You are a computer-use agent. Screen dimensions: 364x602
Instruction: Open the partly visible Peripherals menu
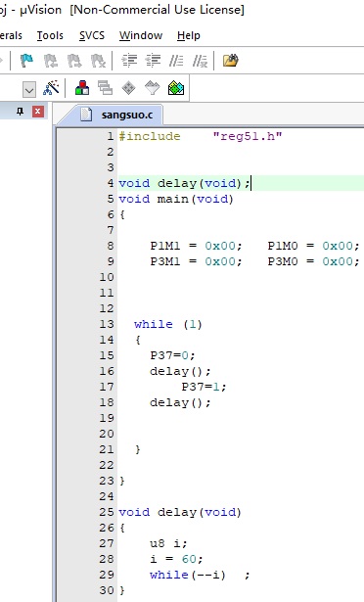(11, 35)
